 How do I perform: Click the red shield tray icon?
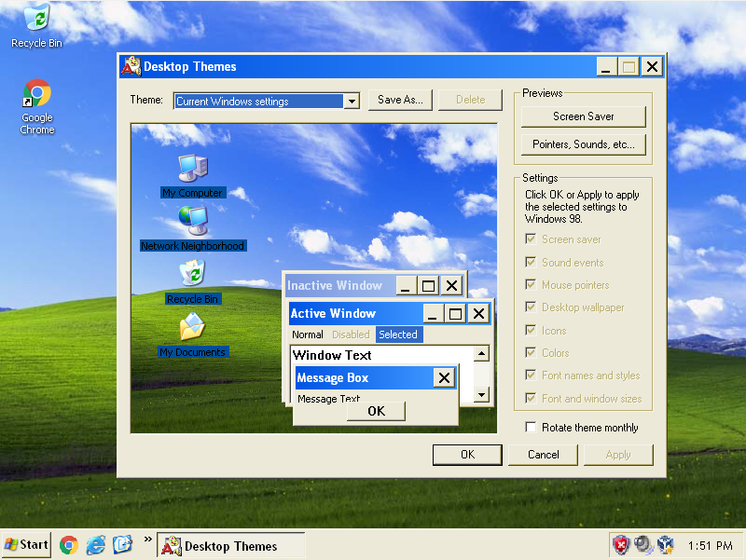pos(621,545)
